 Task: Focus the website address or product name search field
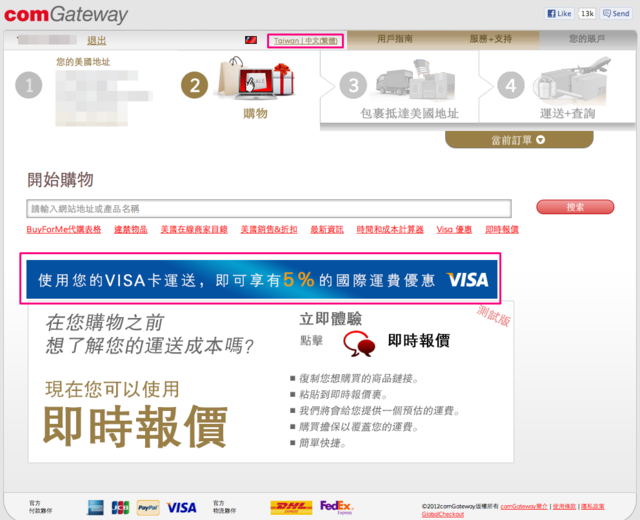[269, 209]
